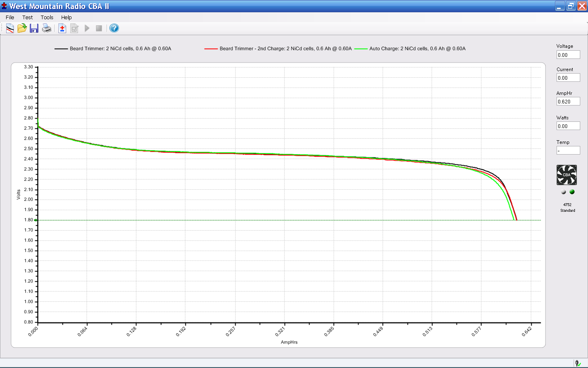Print the discharge graph with the printer icon
588x368 pixels.
pos(47,28)
